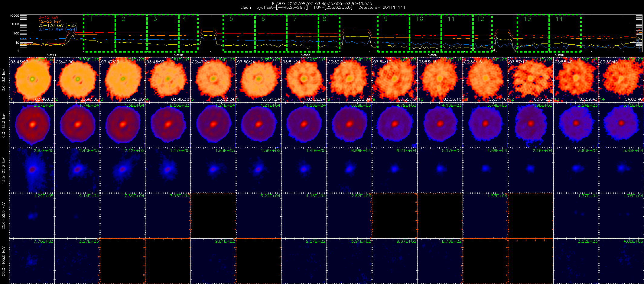
Task: Select time interval 6 box in light curve
Action: [x=271, y=33]
